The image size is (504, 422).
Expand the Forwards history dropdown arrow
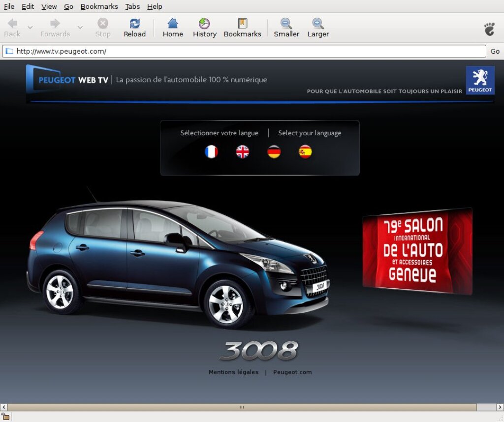[80, 28]
